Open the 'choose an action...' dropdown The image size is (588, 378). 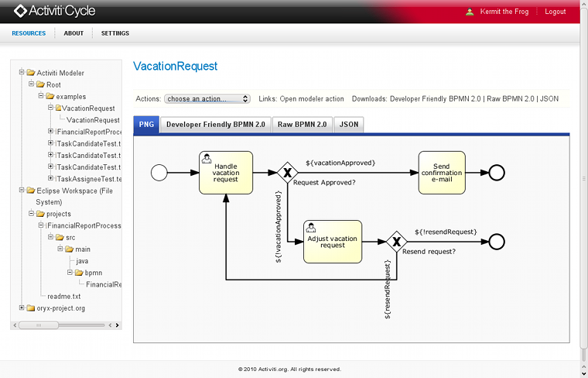click(207, 98)
